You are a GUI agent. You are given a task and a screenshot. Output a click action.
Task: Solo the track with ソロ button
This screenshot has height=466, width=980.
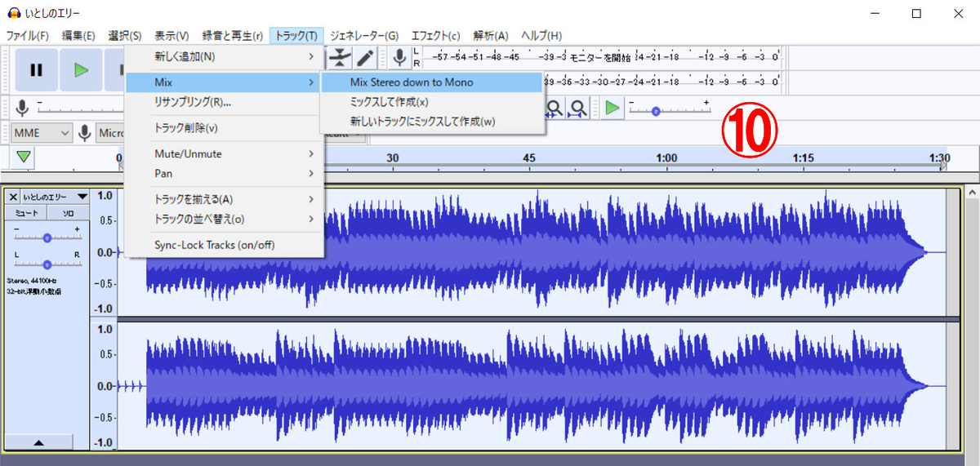[x=67, y=212]
